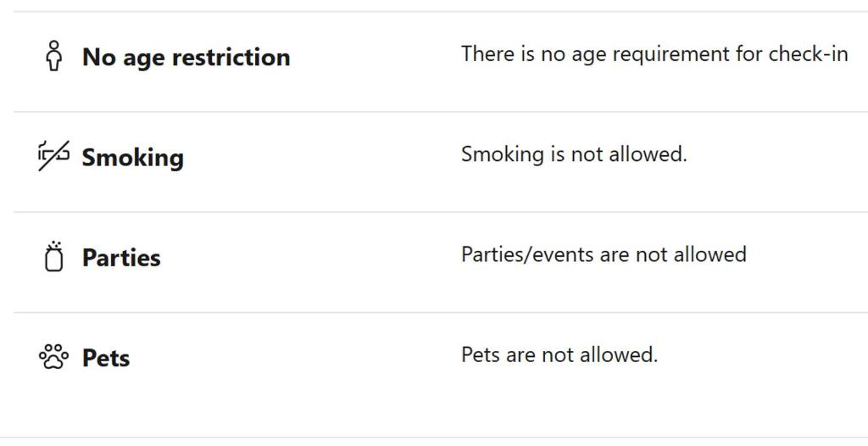
Task: Select the party popper bottle icon
Action: tap(53, 257)
